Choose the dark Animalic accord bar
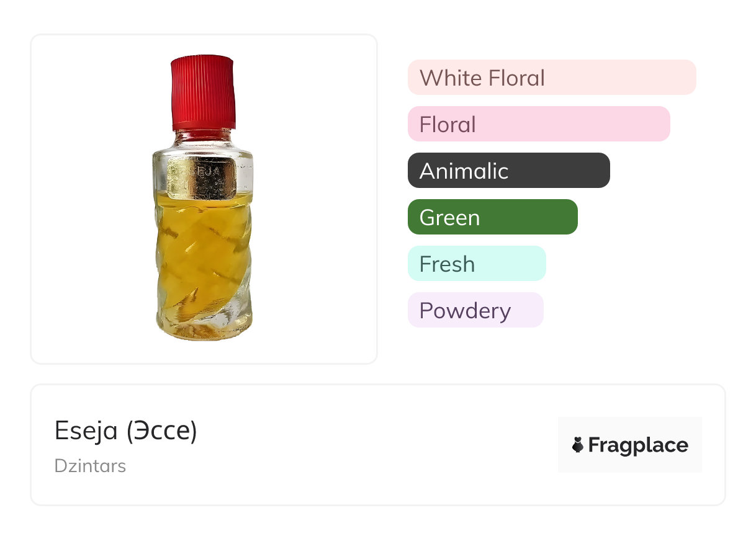The width and height of the screenshot is (756, 536). (x=508, y=171)
